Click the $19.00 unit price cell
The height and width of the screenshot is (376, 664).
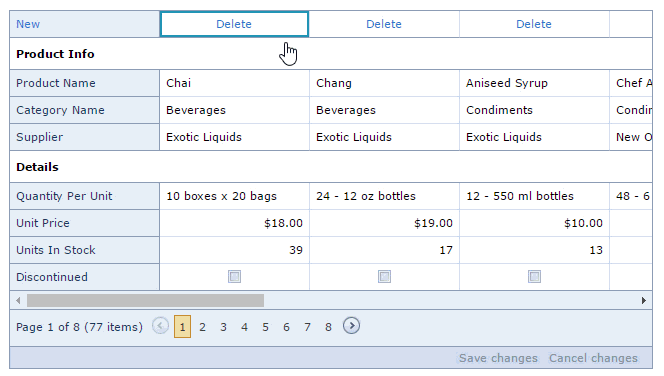pyautogui.click(x=384, y=223)
